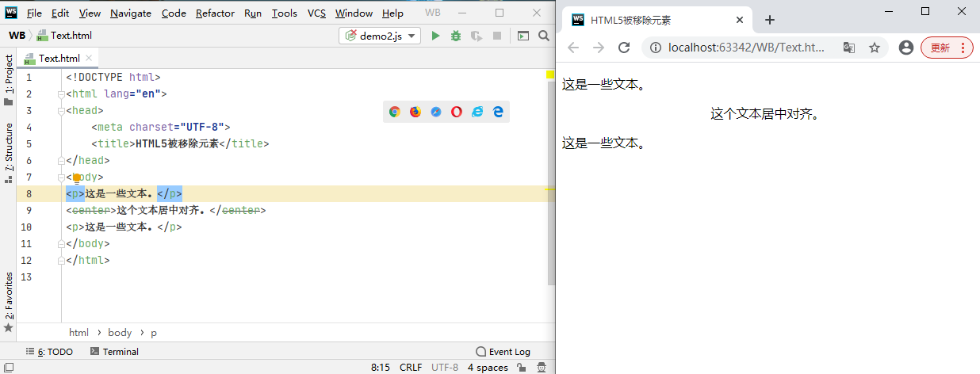Open the Terminal tool window
The height and width of the screenshot is (374, 980).
click(114, 352)
